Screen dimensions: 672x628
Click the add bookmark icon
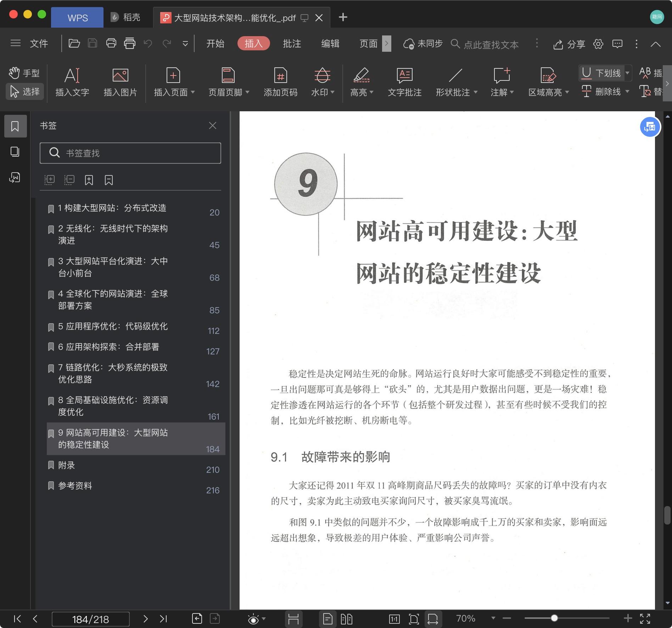89,180
